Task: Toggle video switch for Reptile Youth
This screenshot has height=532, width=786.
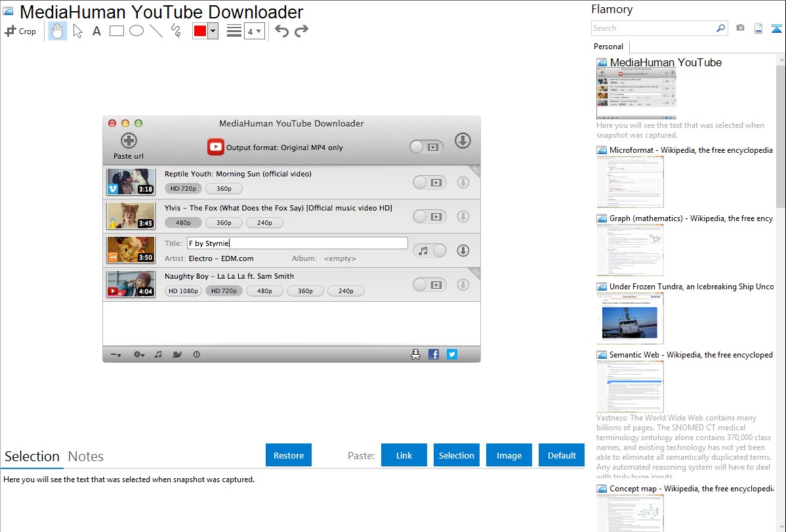Action: click(x=429, y=182)
